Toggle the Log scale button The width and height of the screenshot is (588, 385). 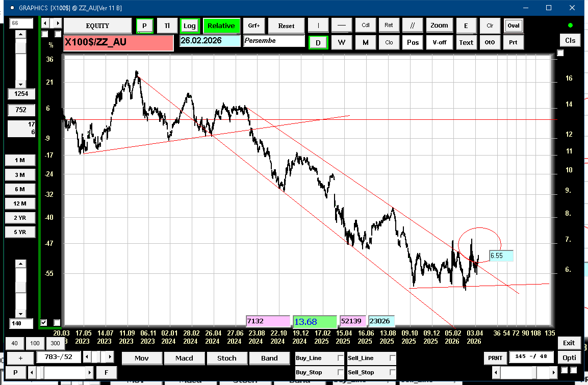[189, 25]
